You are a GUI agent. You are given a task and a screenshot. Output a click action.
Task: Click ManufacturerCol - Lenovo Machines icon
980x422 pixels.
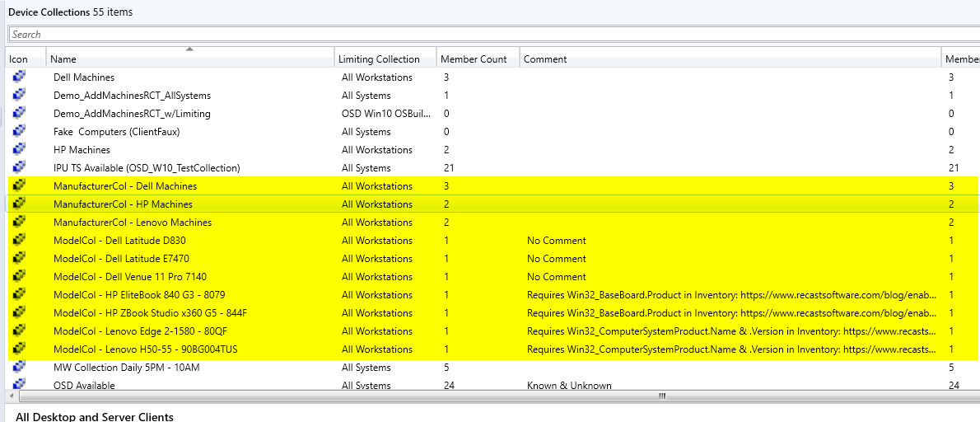point(19,222)
